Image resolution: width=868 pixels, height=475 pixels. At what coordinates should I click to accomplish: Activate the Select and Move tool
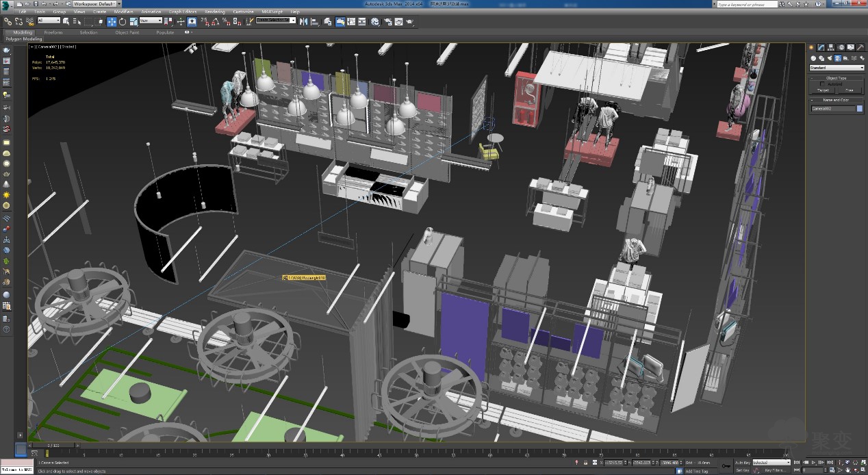pos(112,21)
